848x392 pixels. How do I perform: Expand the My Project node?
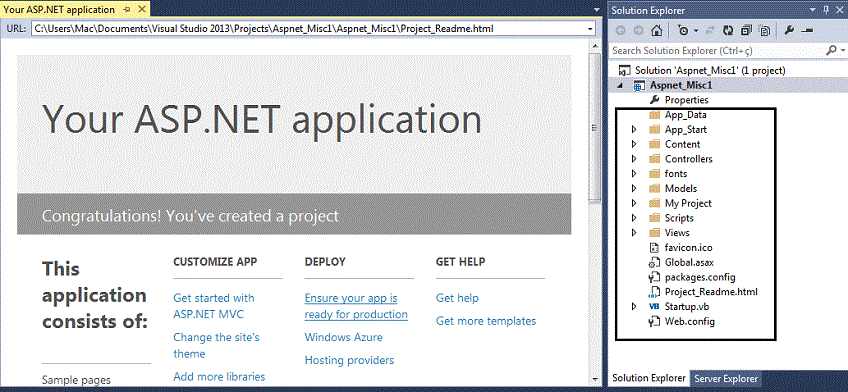[634, 203]
